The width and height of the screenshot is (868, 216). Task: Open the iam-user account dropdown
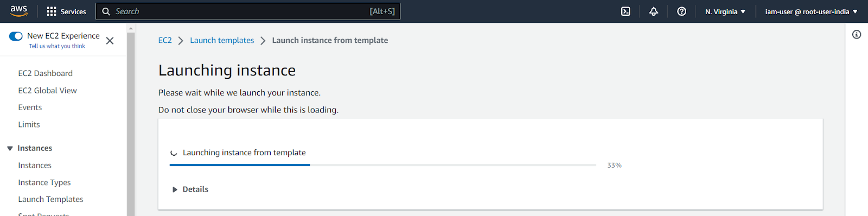click(x=811, y=11)
